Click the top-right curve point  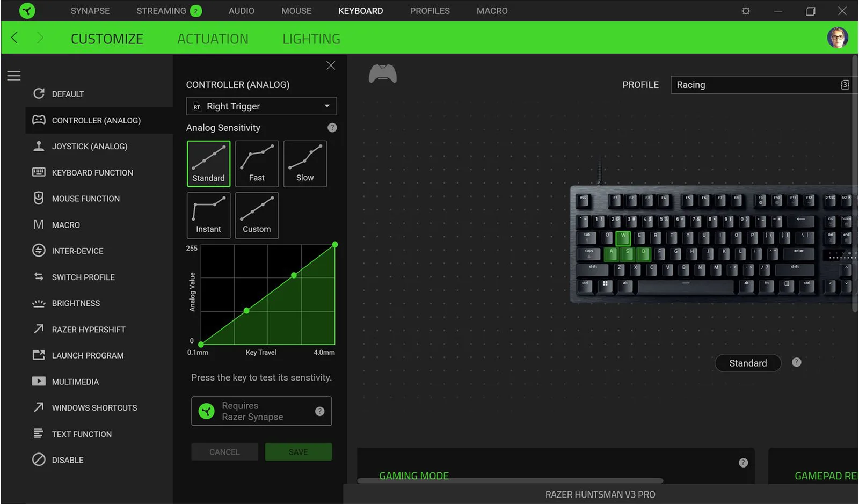[335, 245]
